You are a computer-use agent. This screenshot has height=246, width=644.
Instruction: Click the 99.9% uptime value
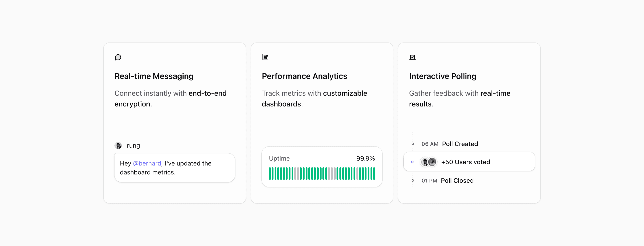tap(365, 158)
